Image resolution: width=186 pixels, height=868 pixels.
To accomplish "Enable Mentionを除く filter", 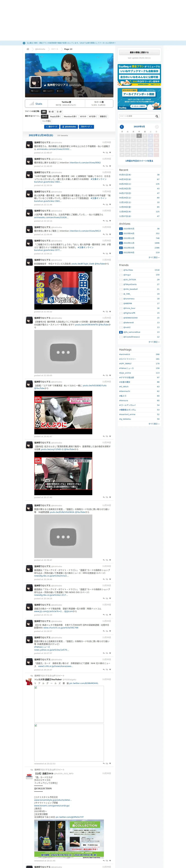I will click(70, 117).
